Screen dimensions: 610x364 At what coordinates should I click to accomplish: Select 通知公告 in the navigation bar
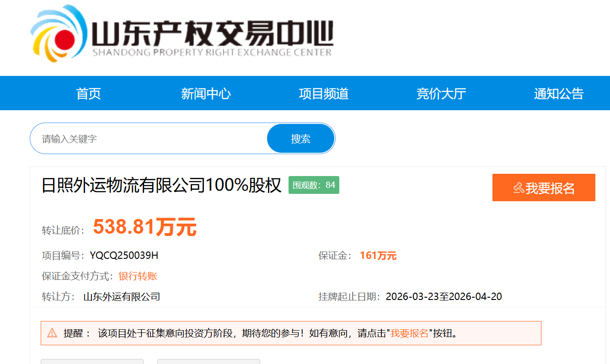click(x=558, y=94)
